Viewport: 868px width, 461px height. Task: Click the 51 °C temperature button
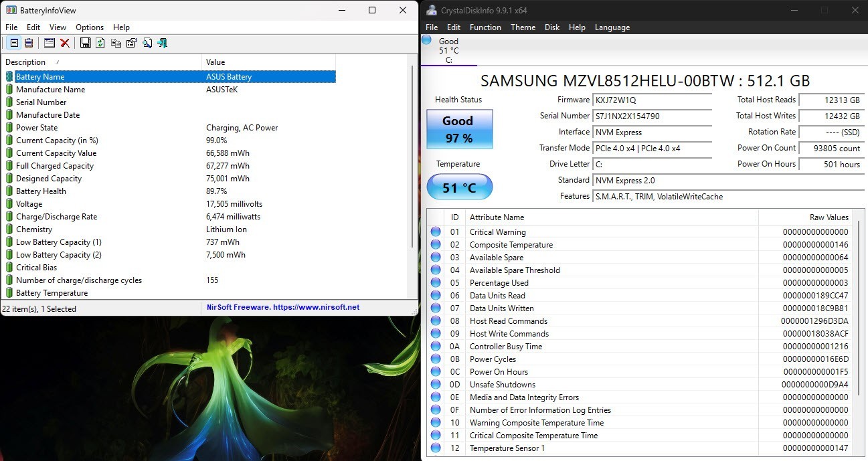459,187
